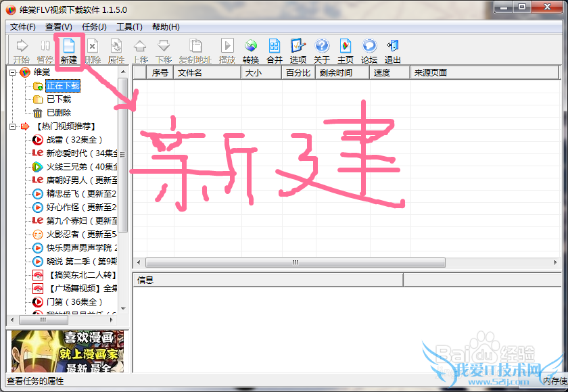Open 快乐男声男声学院 entry
Viewport: 568px width, 392px height.
click(x=82, y=248)
